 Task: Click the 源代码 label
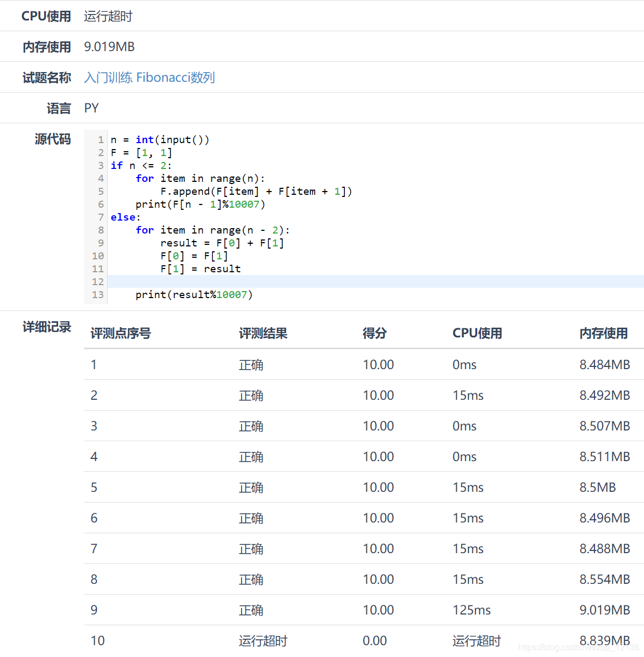[53, 139]
